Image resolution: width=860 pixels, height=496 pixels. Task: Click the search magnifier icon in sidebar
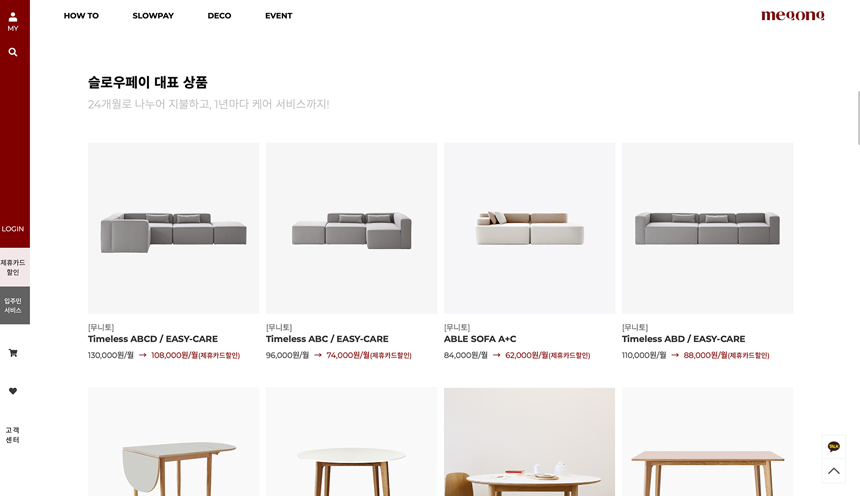point(13,52)
